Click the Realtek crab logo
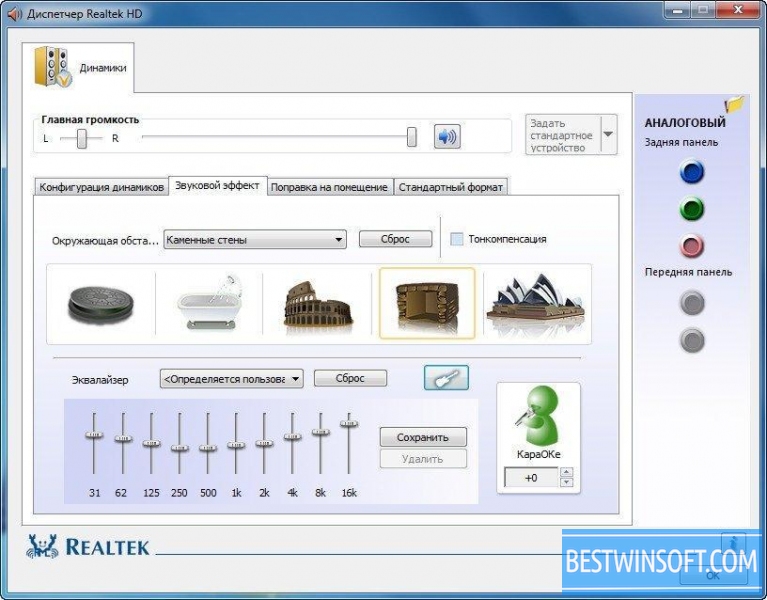The width and height of the screenshot is (767, 600). [x=42, y=546]
